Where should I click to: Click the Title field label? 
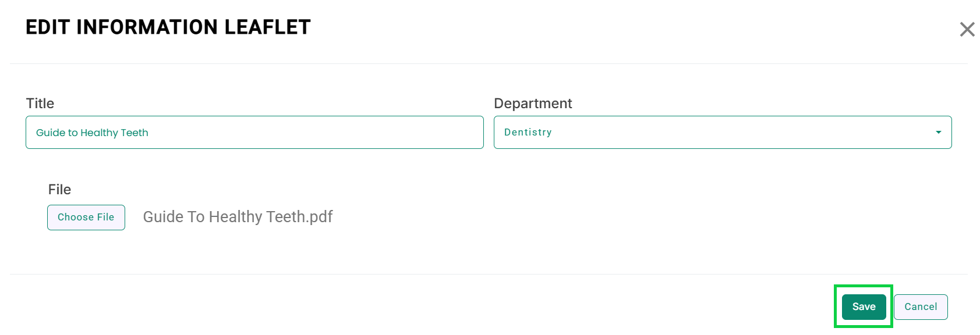40,104
